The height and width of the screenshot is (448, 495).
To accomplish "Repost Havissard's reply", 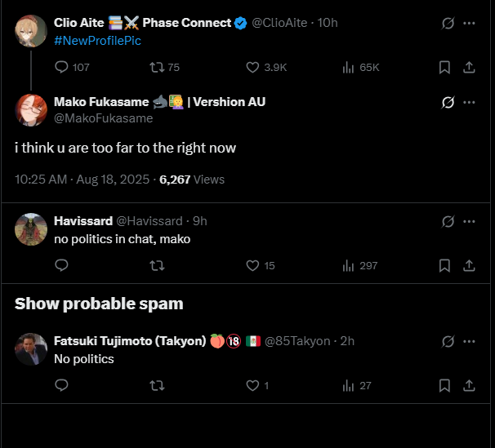I will [x=158, y=265].
